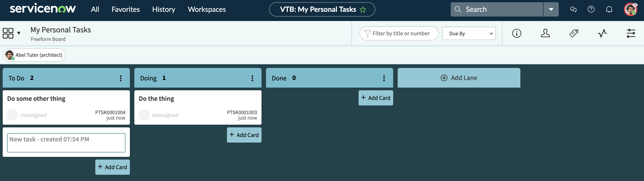644x181 pixels.
Task: Open the board switcher grid dropdown
Action: (11, 33)
